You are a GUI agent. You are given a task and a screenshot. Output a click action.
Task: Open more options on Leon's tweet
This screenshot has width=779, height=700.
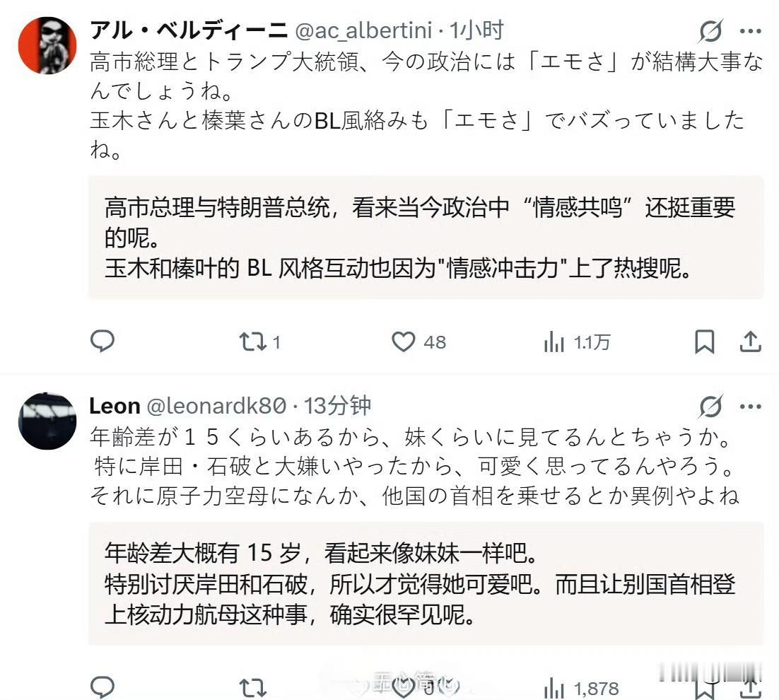tap(750, 407)
